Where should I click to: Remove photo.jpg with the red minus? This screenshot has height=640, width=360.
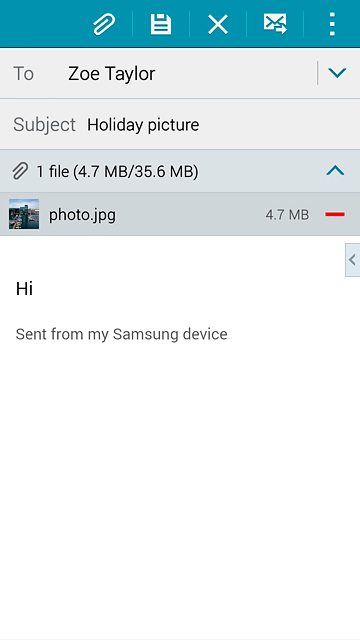pyautogui.click(x=335, y=214)
